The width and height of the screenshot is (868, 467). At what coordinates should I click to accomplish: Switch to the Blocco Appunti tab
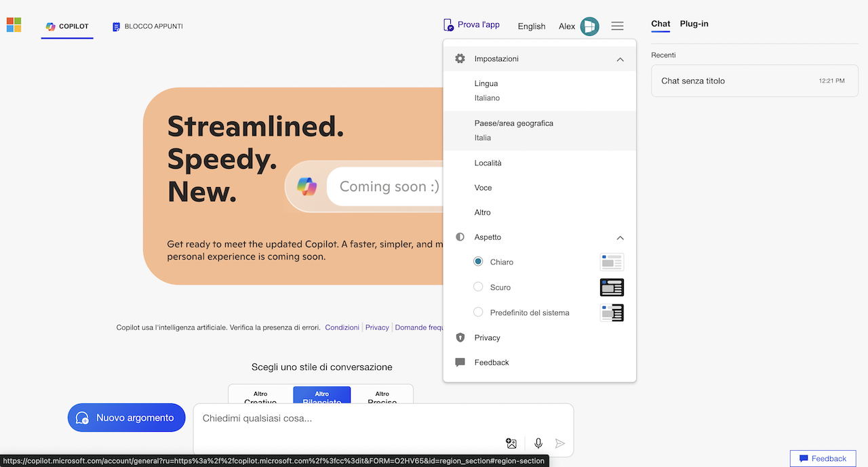[x=148, y=26]
